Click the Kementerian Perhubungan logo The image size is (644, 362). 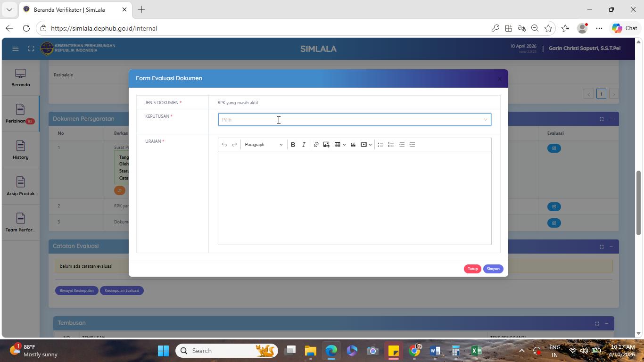pyautogui.click(x=47, y=49)
